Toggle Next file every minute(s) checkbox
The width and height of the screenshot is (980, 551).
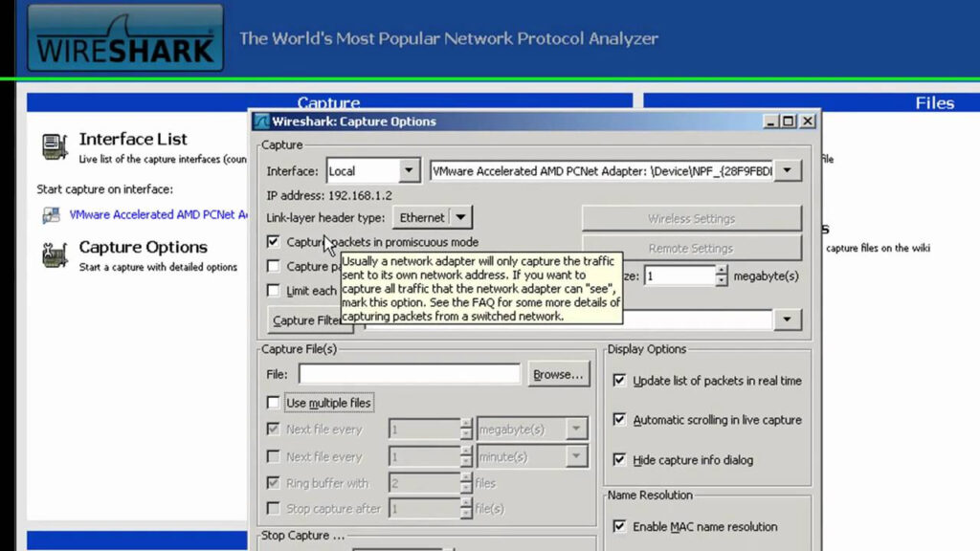(273, 456)
